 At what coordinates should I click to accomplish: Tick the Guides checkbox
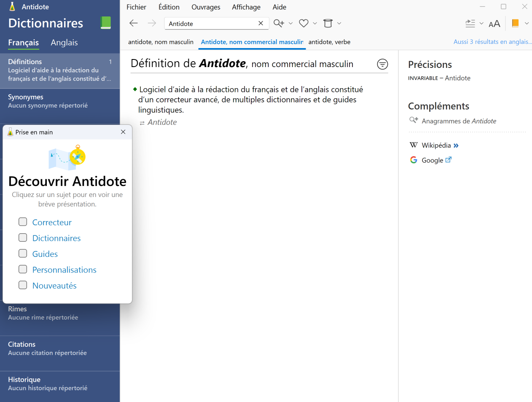coord(23,254)
